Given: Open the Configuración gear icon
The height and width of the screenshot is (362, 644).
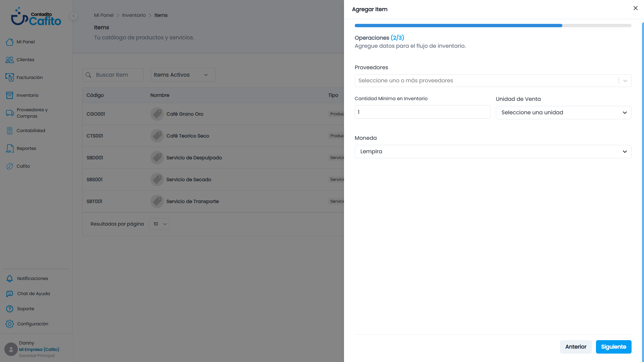Looking at the screenshot, I should [9, 324].
